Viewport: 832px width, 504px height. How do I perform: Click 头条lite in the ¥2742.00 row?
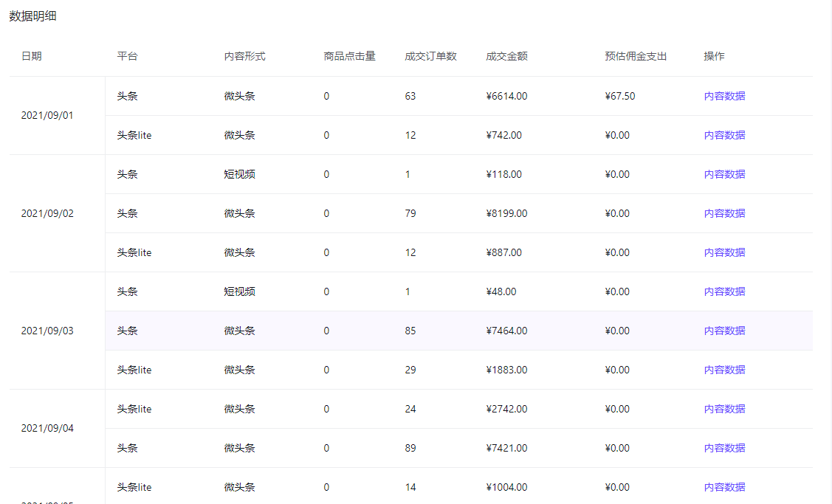[134, 409]
